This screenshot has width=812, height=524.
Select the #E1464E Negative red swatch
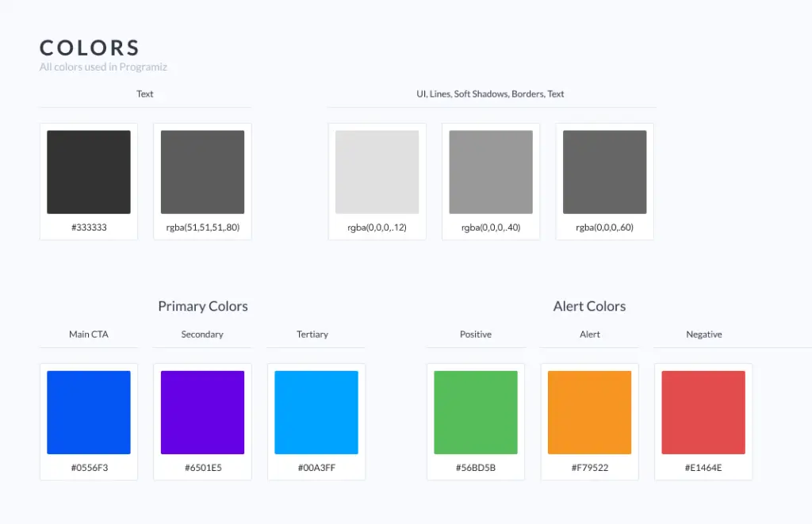click(x=703, y=411)
